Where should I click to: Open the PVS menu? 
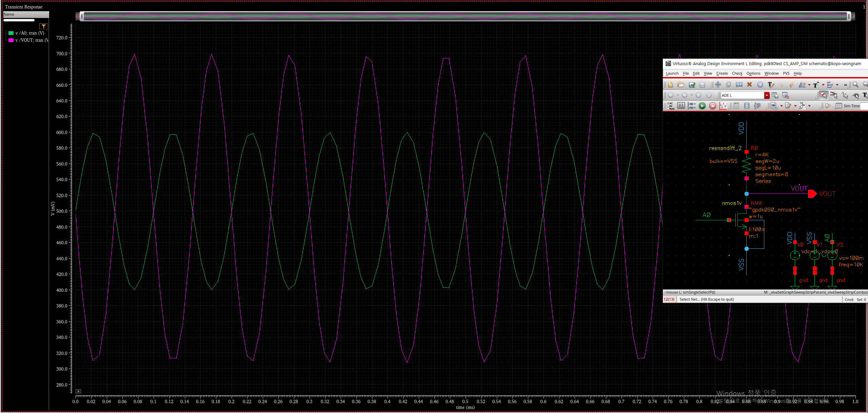coord(786,73)
